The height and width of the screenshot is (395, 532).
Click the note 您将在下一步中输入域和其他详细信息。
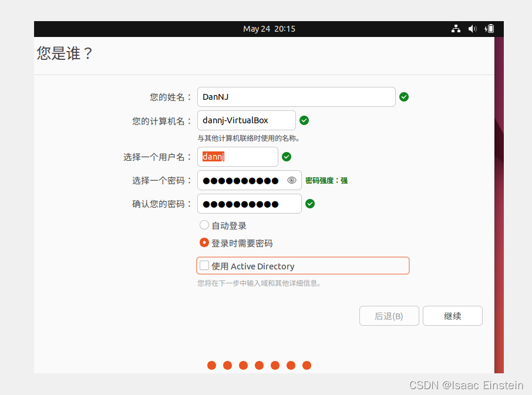coord(259,283)
